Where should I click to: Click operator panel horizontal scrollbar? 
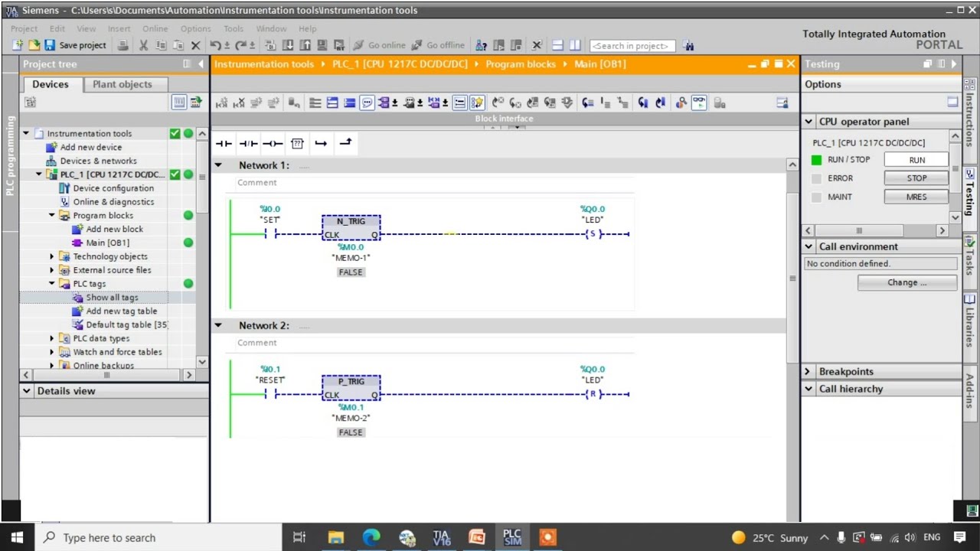(x=858, y=230)
